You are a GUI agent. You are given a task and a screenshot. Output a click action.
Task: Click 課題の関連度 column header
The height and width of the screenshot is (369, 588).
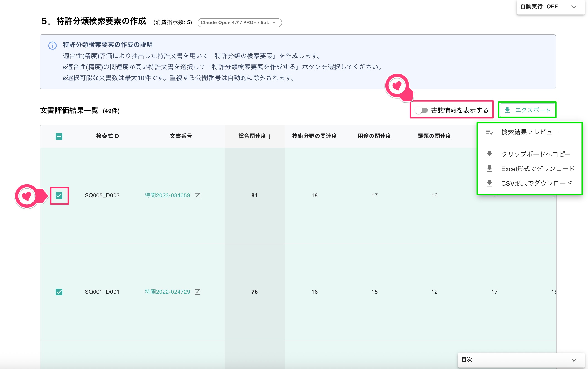tap(434, 136)
